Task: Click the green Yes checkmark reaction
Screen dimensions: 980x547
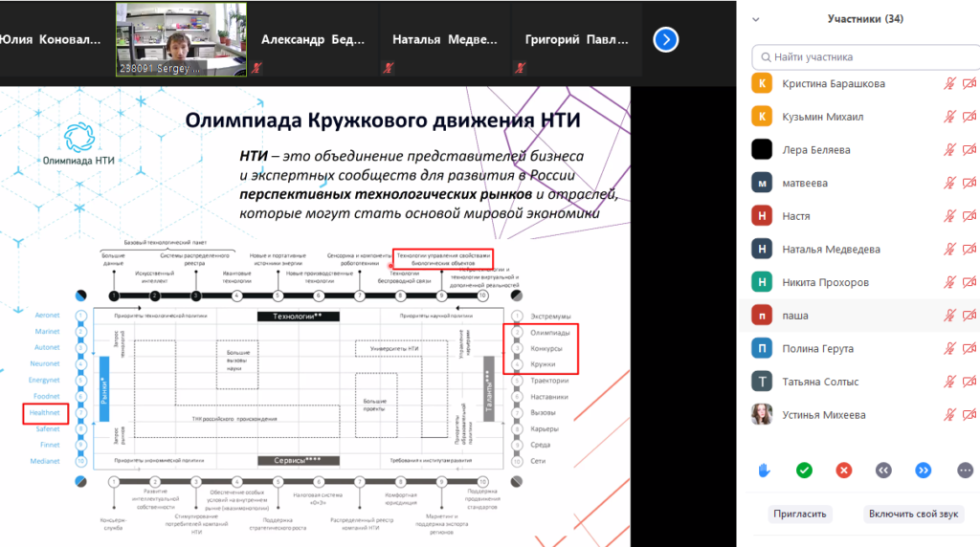Action: tap(804, 470)
